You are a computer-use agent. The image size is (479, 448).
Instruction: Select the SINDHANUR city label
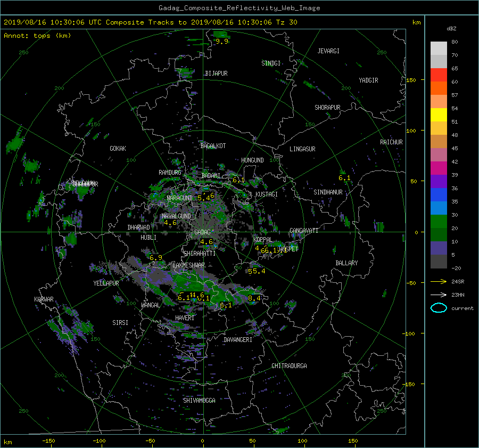click(328, 192)
